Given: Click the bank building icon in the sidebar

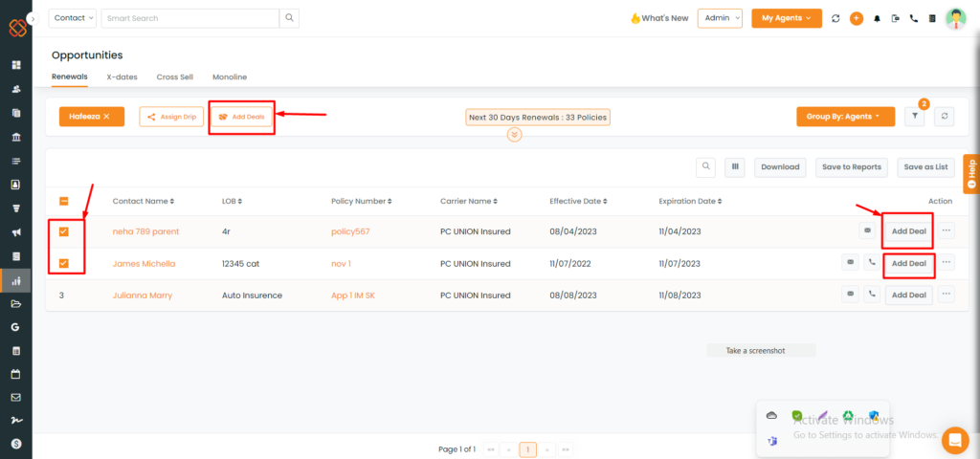Looking at the screenshot, I should (x=16, y=137).
